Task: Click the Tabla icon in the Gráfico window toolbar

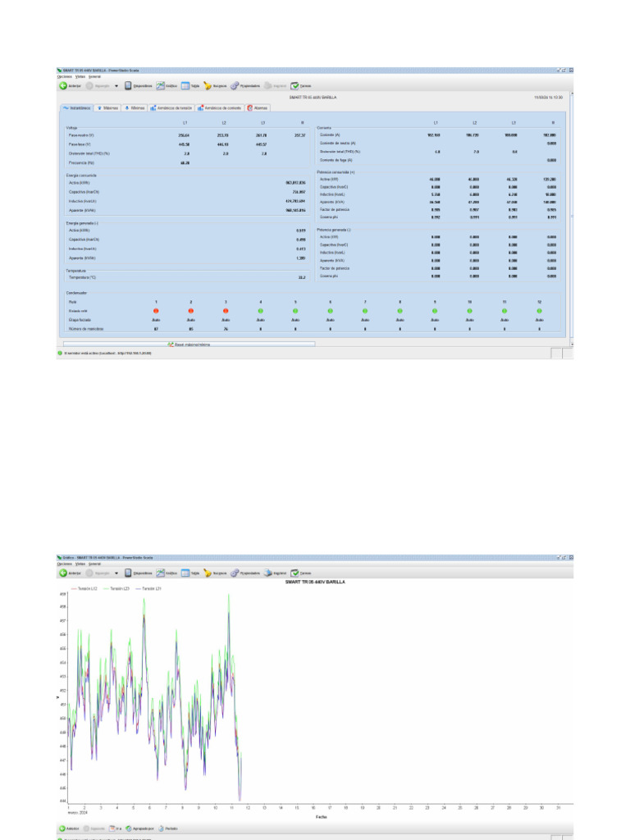Action: 185,573
